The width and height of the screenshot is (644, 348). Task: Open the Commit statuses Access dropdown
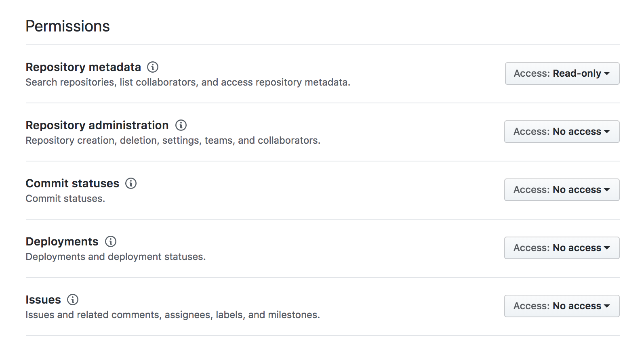click(562, 190)
